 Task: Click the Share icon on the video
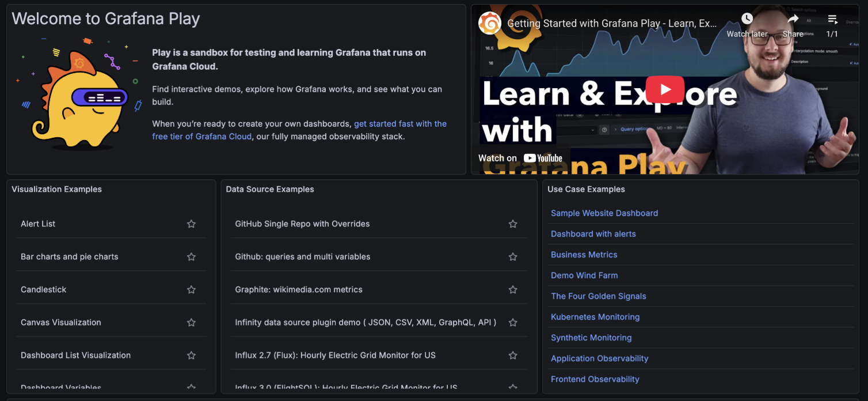click(793, 18)
